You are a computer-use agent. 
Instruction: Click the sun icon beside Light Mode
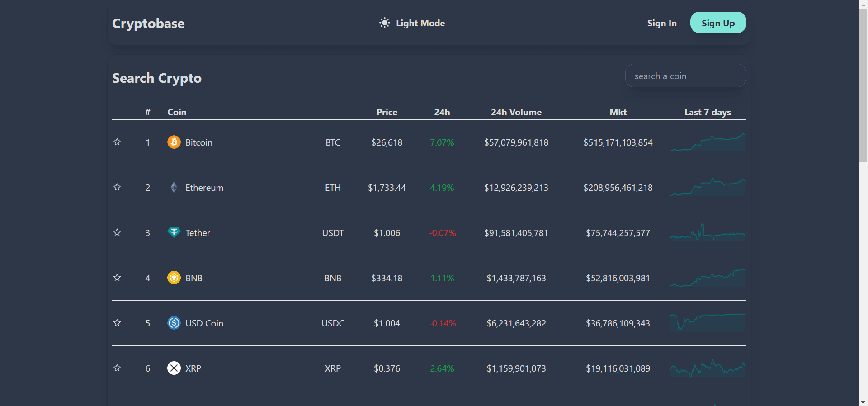[x=385, y=23]
